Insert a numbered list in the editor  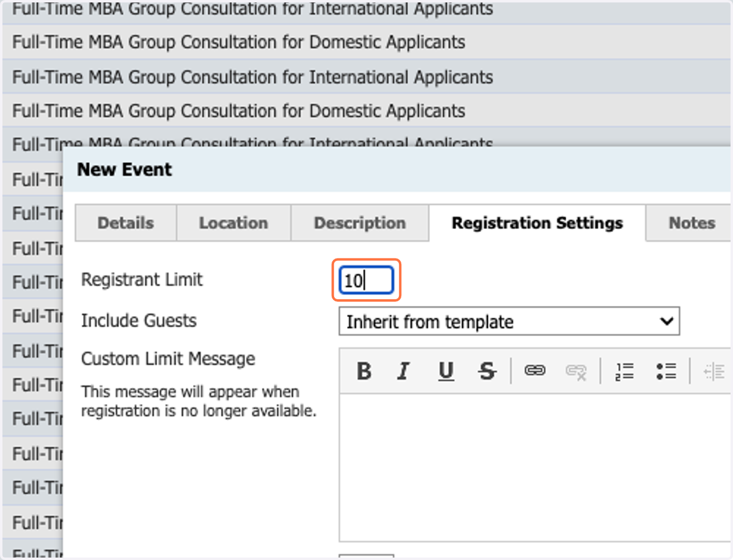pyautogui.click(x=625, y=371)
